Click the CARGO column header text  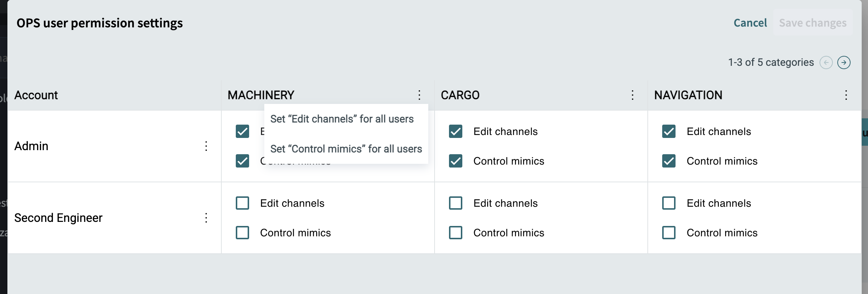[460, 95]
